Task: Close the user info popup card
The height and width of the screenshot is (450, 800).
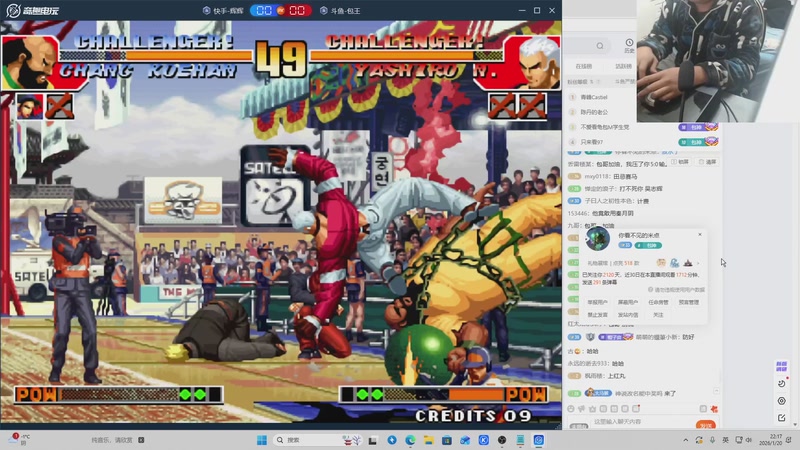Action: tap(699, 234)
